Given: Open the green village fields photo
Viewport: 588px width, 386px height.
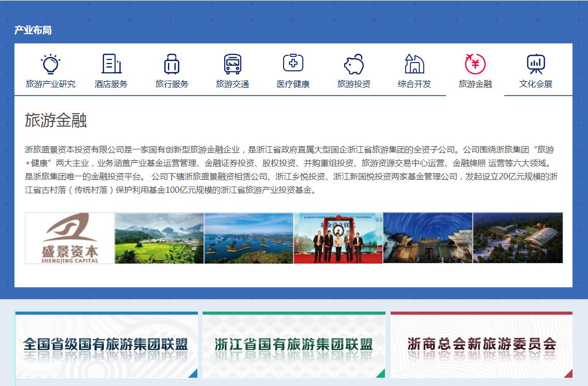Looking at the screenshot, I should [159, 238].
